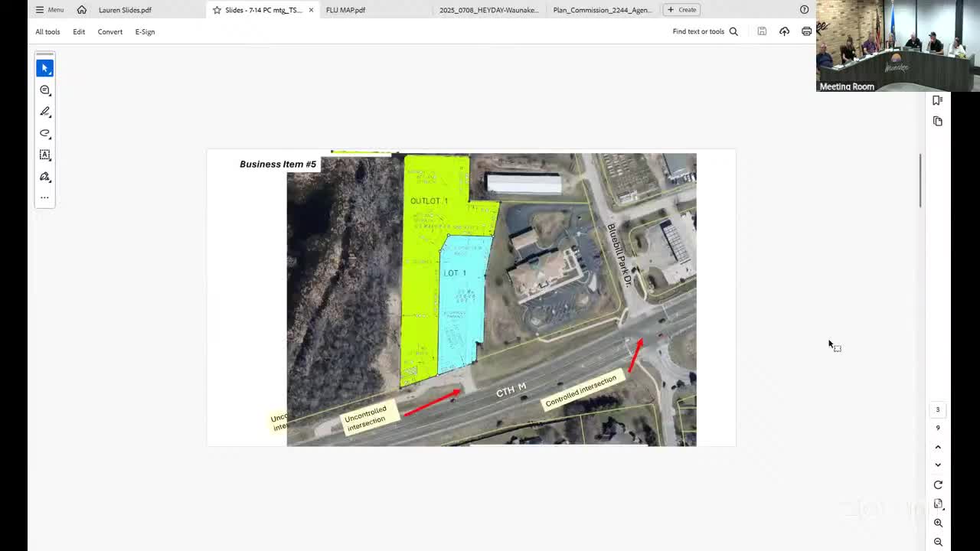Viewport: 980px width, 551px height.
Task: Star the Slides 7-14 PC mtg tab
Action: (x=217, y=10)
